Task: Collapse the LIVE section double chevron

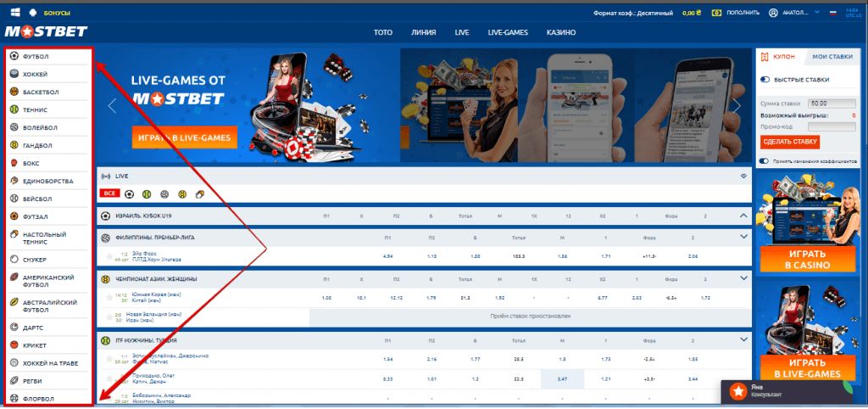Action: click(x=743, y=176)
